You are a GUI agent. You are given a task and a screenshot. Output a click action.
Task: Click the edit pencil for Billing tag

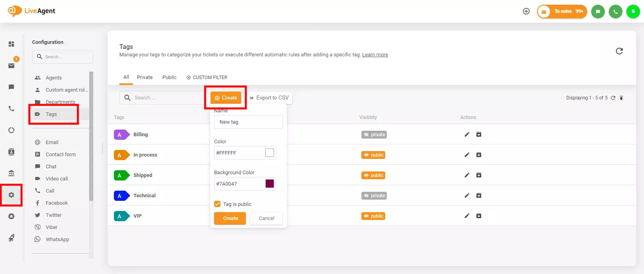pos(467,135)
